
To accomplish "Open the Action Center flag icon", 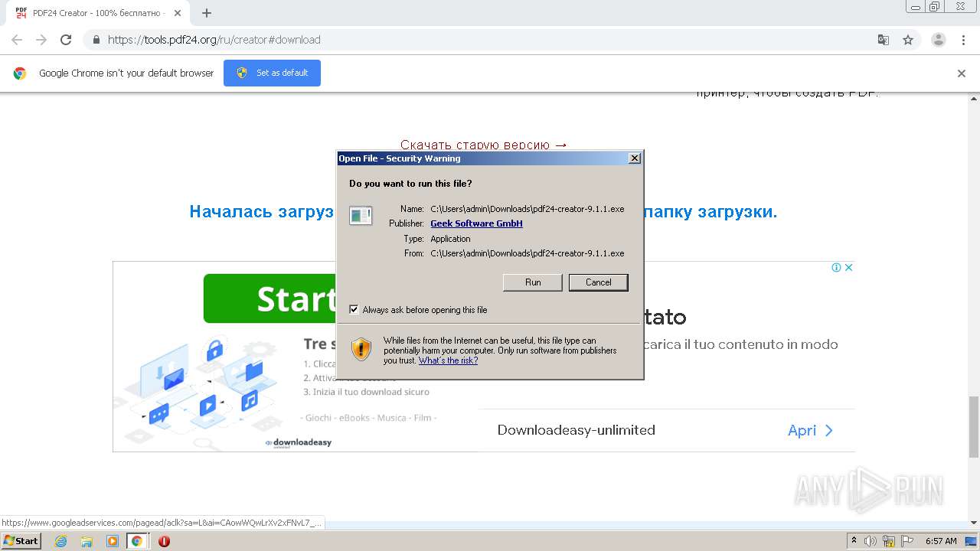I will [906, 541].
